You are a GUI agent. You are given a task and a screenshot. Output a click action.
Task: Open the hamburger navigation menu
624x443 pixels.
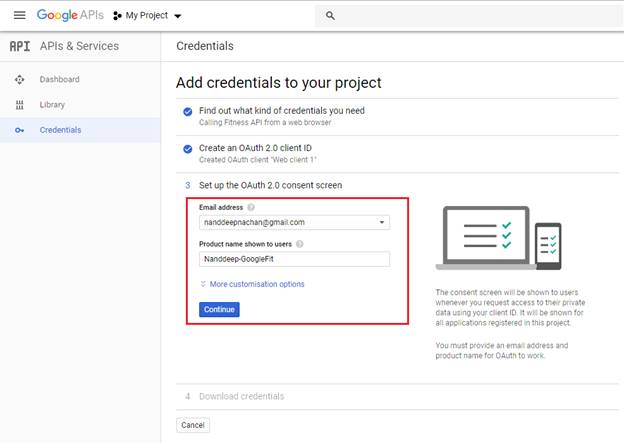[x=20, y=15]
